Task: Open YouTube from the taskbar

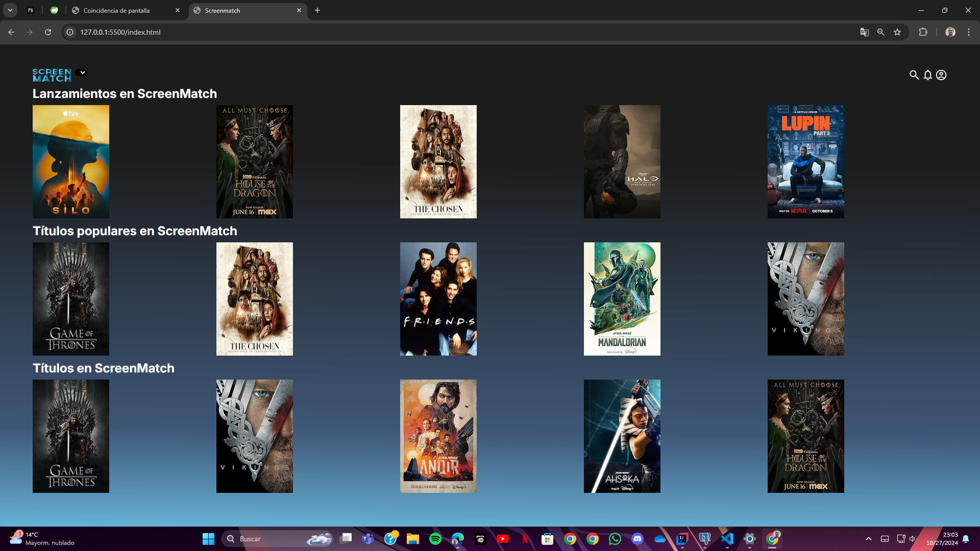Action: [x=503, y=539]
